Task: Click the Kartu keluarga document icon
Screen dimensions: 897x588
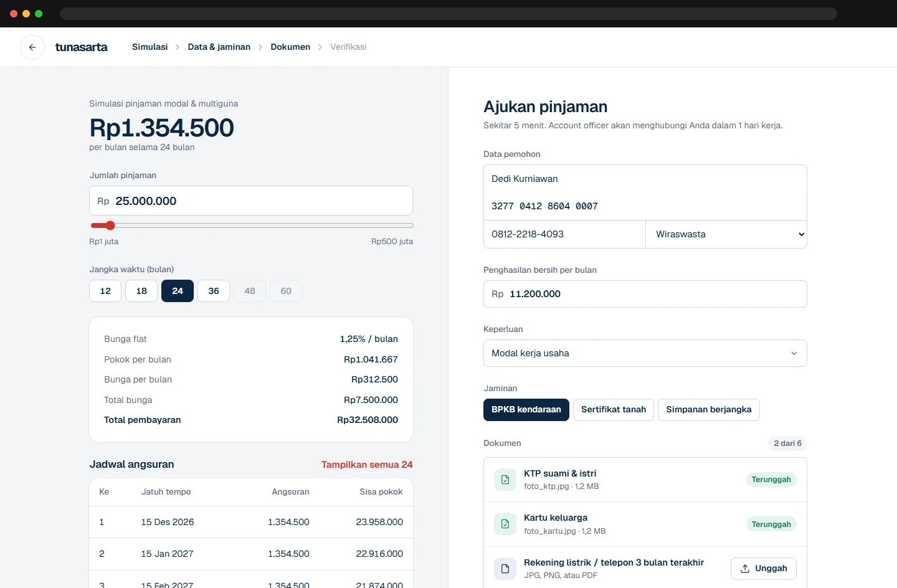Action: point(505,524)
